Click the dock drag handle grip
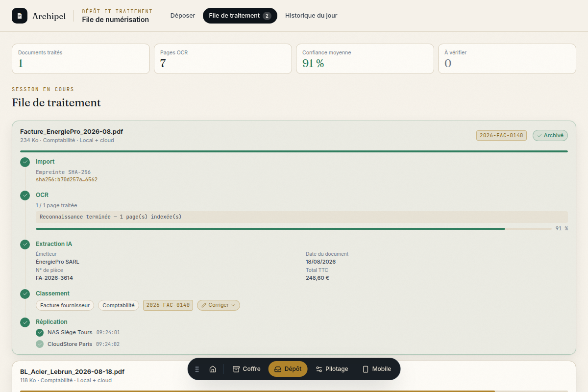This screenshot has width=588, height=392. [197, 369]
